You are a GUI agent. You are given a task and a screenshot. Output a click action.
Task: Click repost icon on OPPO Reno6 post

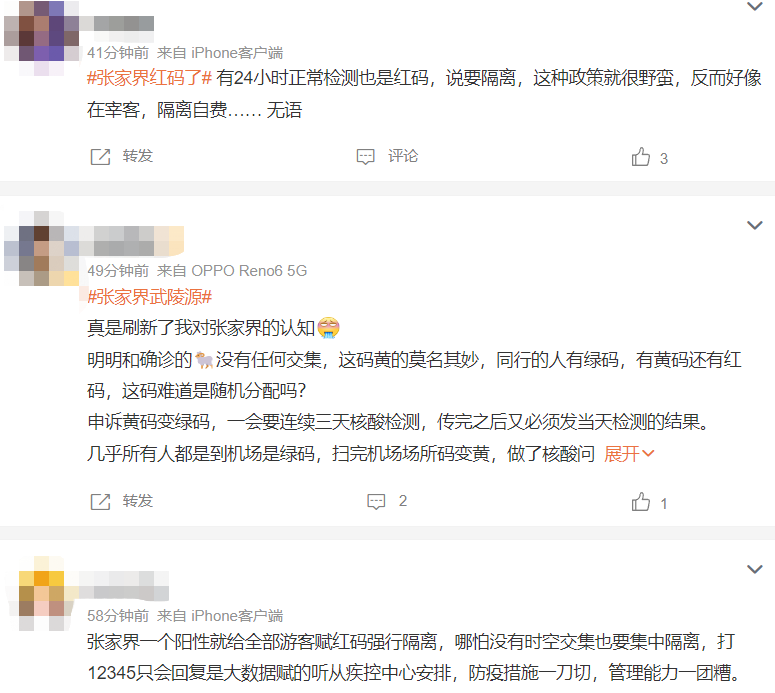tap(100, 502)
